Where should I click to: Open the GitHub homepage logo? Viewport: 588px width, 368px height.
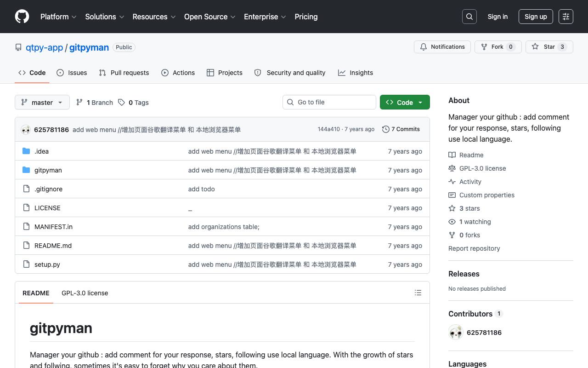click(22, 17)
